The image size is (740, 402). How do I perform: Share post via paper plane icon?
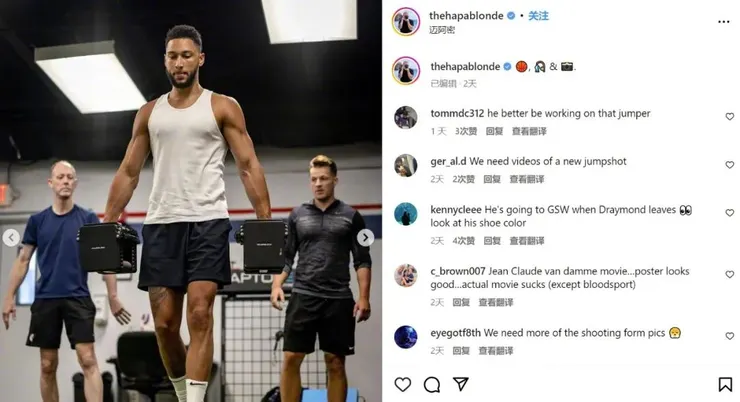coord(461,384)
